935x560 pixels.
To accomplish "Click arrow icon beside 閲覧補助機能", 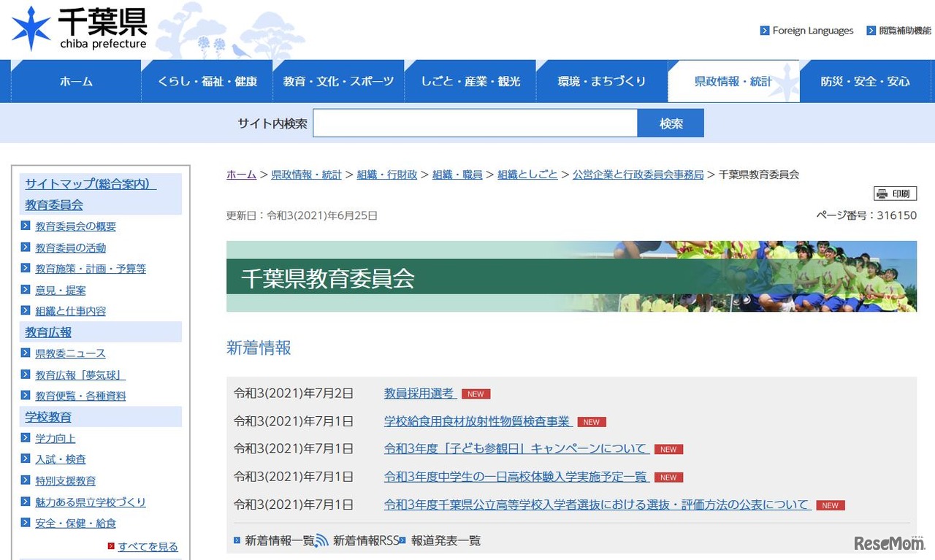I will (x=871, y=31).
